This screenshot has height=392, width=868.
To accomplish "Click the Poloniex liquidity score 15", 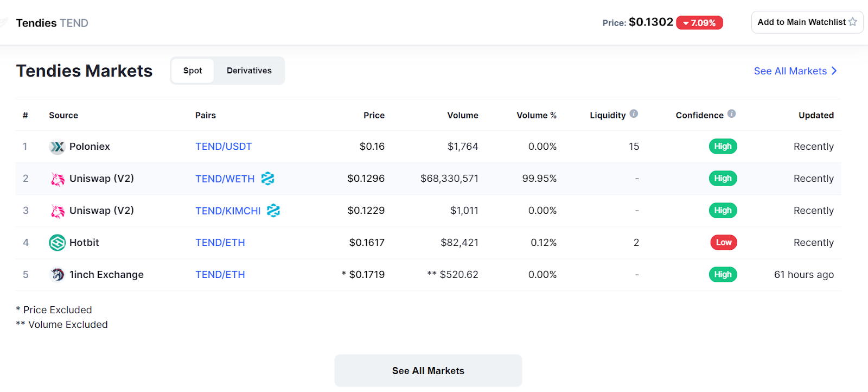I will [634, 147].
